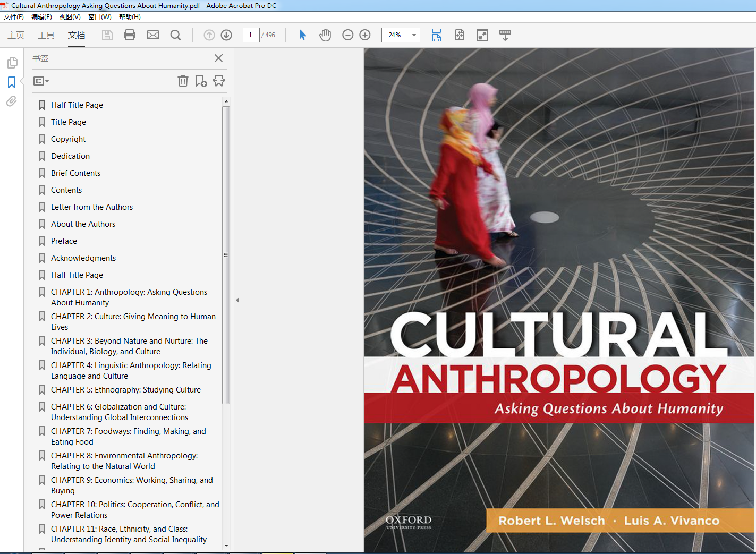
Task: Click bookmarks scrollbar up arrow
Action: coord(226,101)
